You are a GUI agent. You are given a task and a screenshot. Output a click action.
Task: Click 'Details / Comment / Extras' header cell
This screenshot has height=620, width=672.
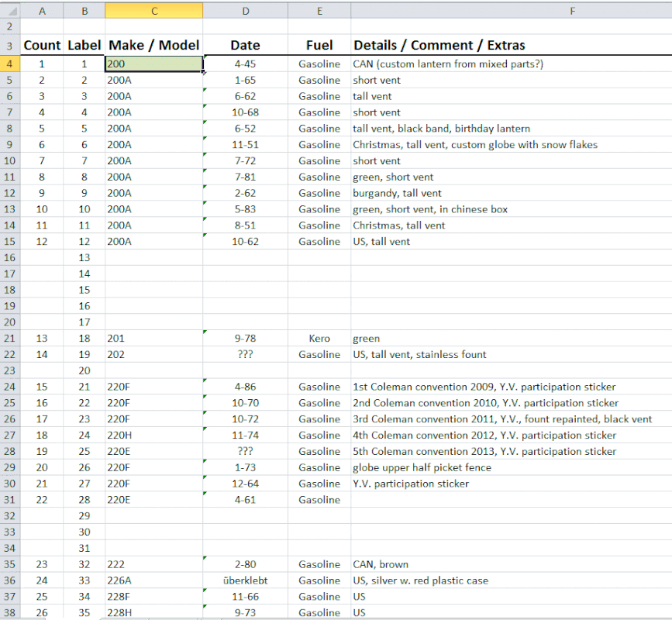pyautogui.click(x=512, y=45)
